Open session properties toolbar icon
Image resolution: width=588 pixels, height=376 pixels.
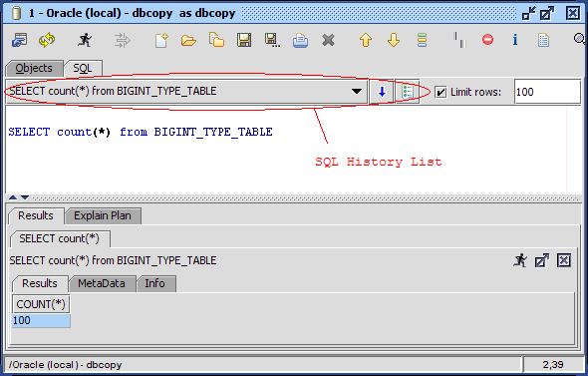19,40
